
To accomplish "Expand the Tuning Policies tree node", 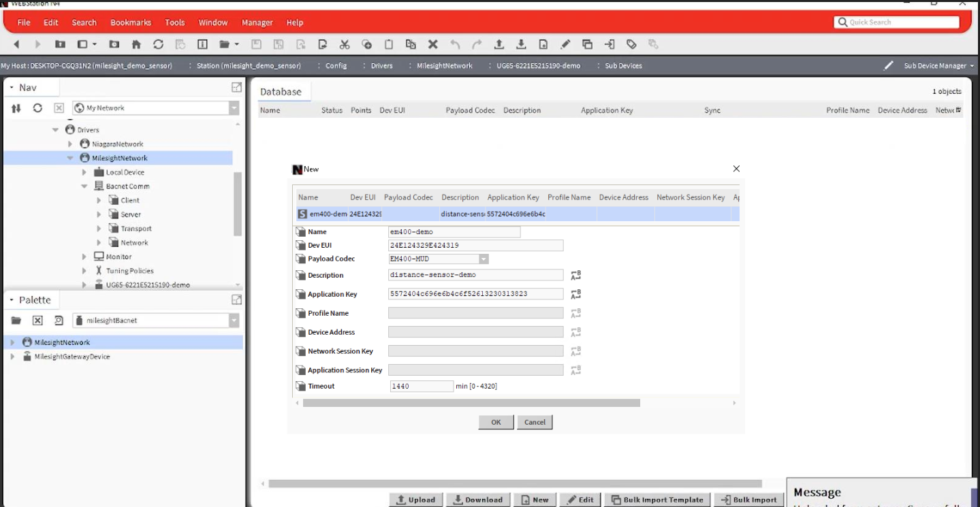I will click(84, 271).
